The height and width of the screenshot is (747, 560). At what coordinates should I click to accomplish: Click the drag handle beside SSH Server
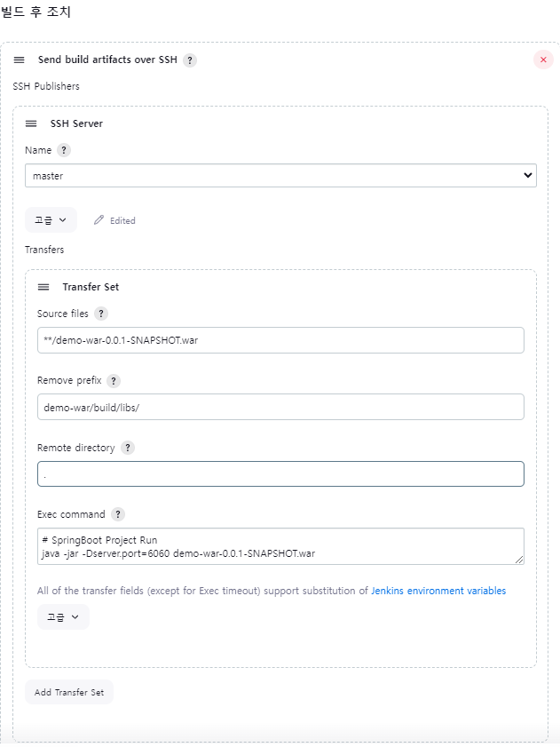pyautogui.click(x=31, y=123)
